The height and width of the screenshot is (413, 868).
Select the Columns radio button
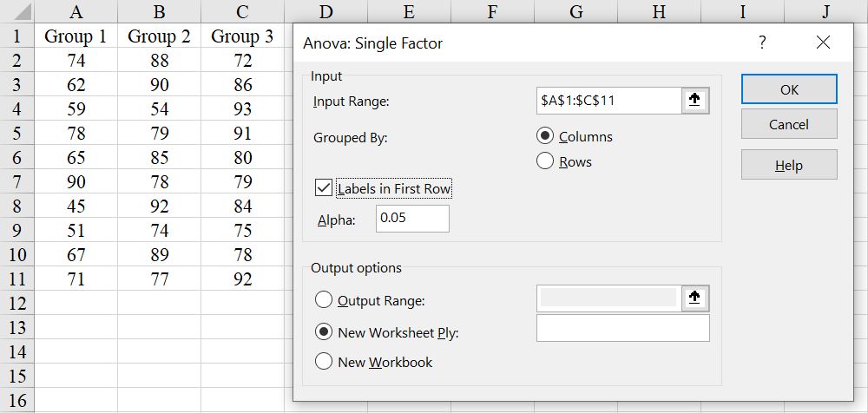[547, 137]
